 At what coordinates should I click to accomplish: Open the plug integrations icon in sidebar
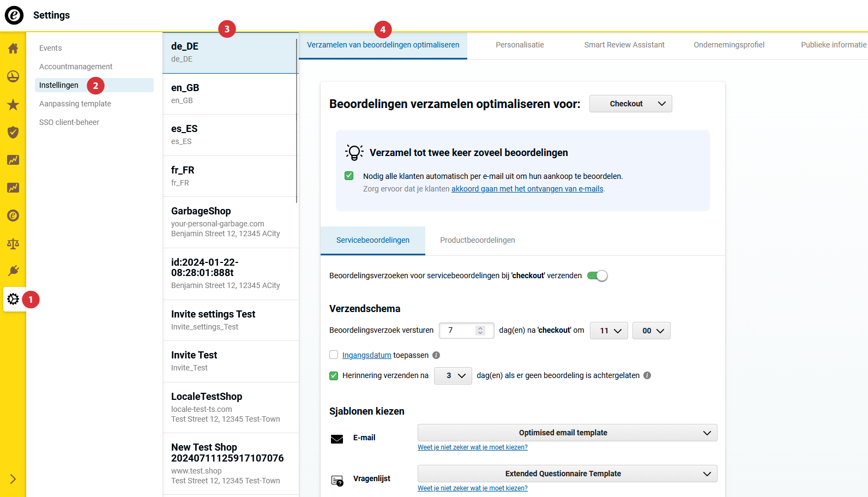(13, 271)
